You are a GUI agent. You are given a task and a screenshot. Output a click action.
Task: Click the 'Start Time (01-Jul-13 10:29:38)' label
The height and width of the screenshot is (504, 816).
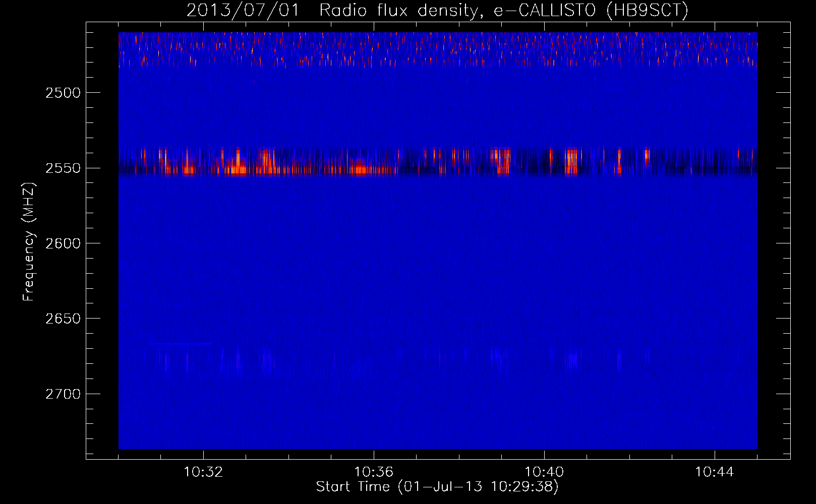coord(437,487)
